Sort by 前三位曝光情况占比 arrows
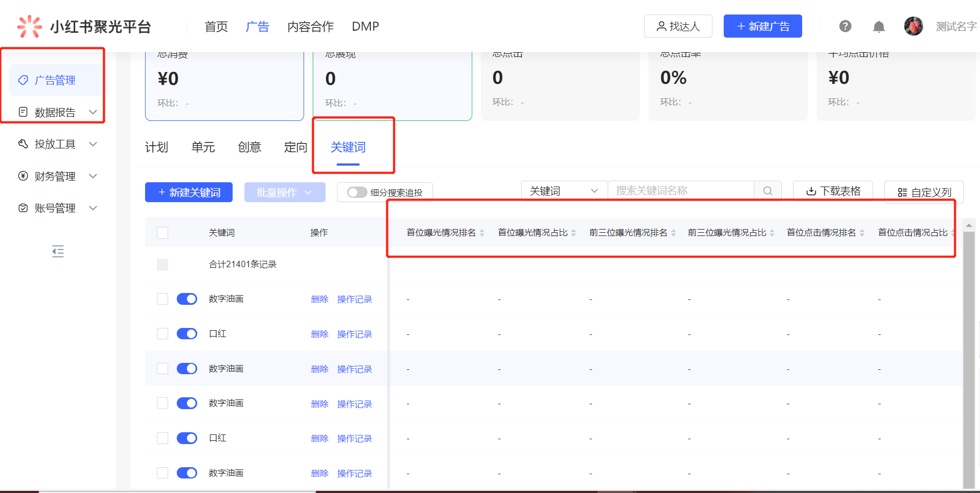Image resolution: width=980 pixels, height=493 pixels. point(772,233)
